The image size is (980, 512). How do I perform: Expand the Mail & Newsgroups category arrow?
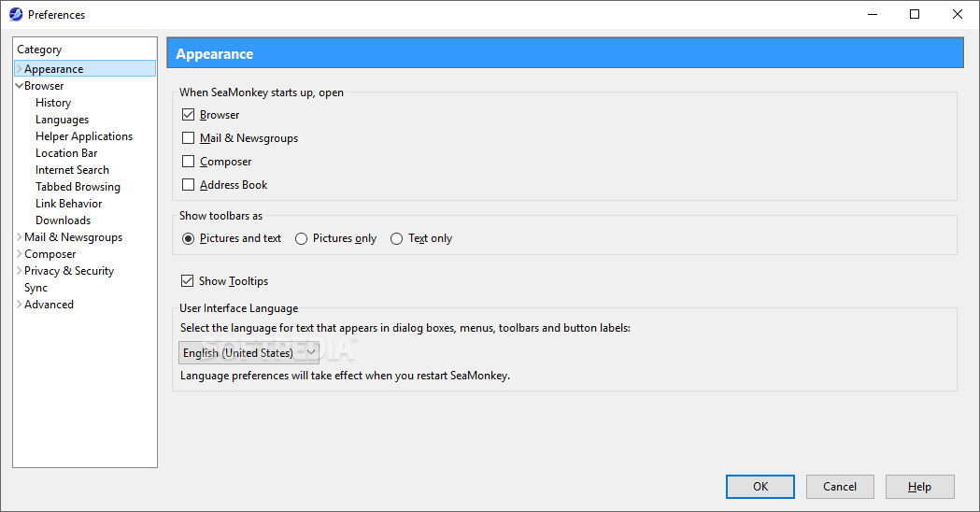20,237
